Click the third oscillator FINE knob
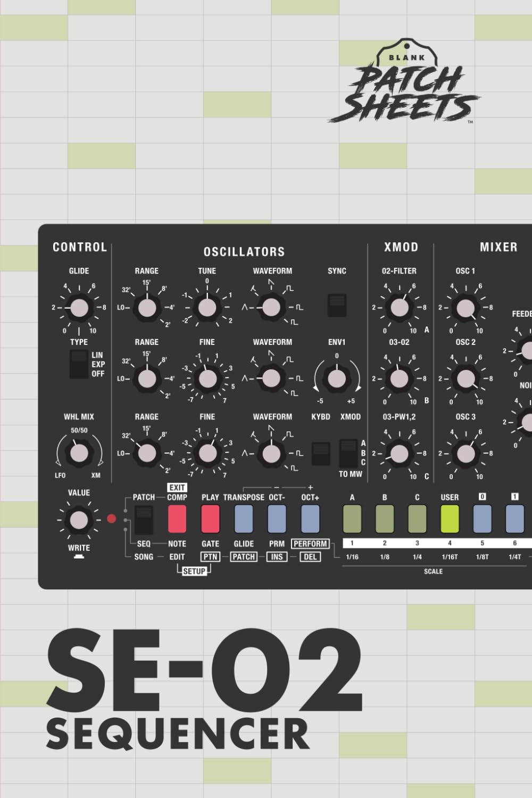Image resolution: width=532 pixels, height=798 pixels. pyautogui.click(x=207, y=453)
